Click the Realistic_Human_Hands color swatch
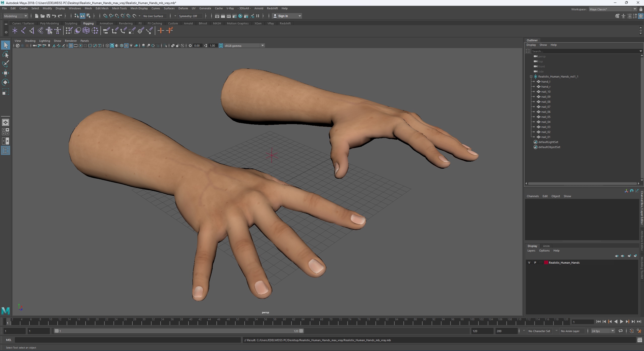The height and width of the screenshot is (351, 644). tap(546, 262)
